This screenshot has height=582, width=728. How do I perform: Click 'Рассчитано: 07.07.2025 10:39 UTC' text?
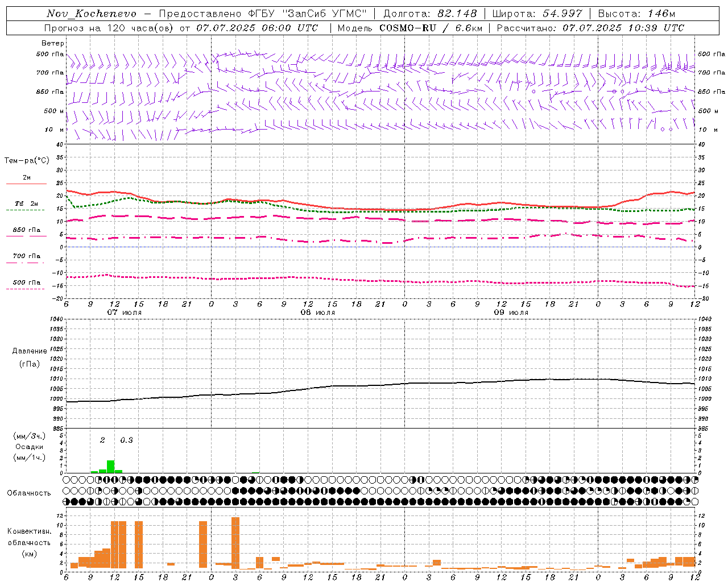point(590,28)
